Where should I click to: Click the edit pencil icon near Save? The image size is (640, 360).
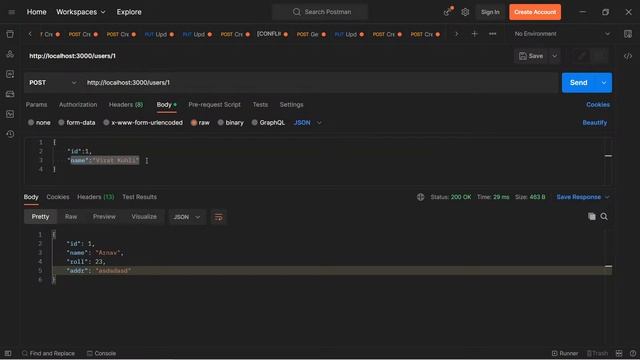pyautogui.click(x=582, y=56)
